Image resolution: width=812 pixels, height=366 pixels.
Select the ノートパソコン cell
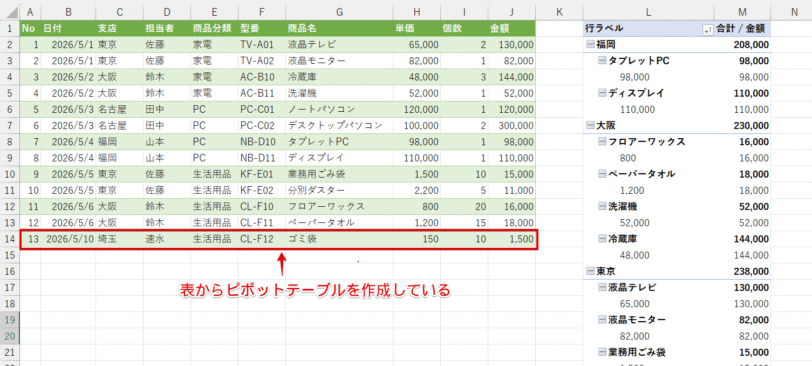point(339,109)
